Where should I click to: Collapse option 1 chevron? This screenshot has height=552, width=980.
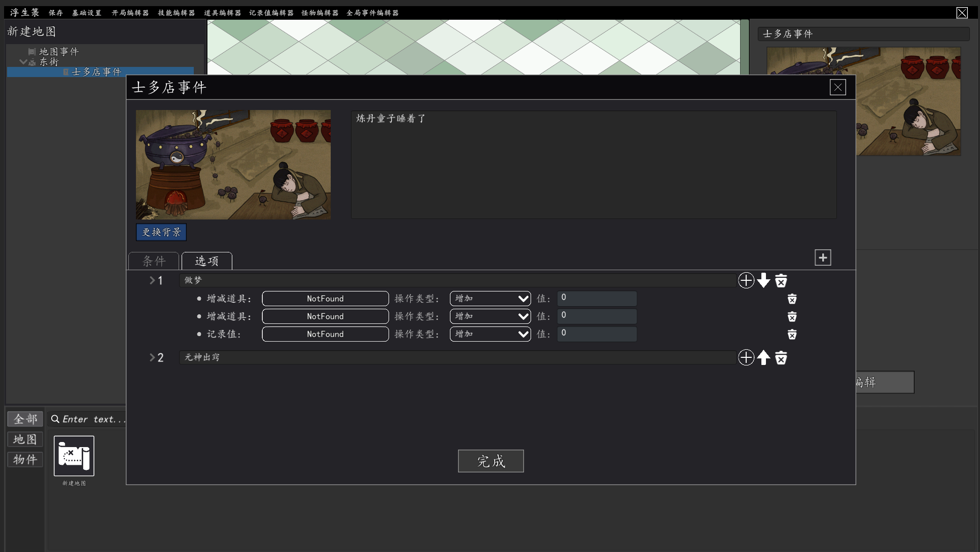tap(152, 280)
